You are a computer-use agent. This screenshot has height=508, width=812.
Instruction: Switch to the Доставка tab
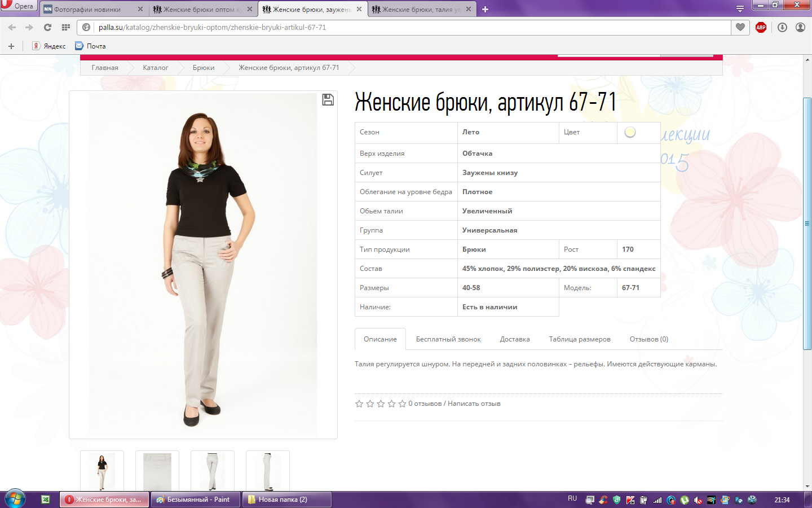[x=514, y=339]
